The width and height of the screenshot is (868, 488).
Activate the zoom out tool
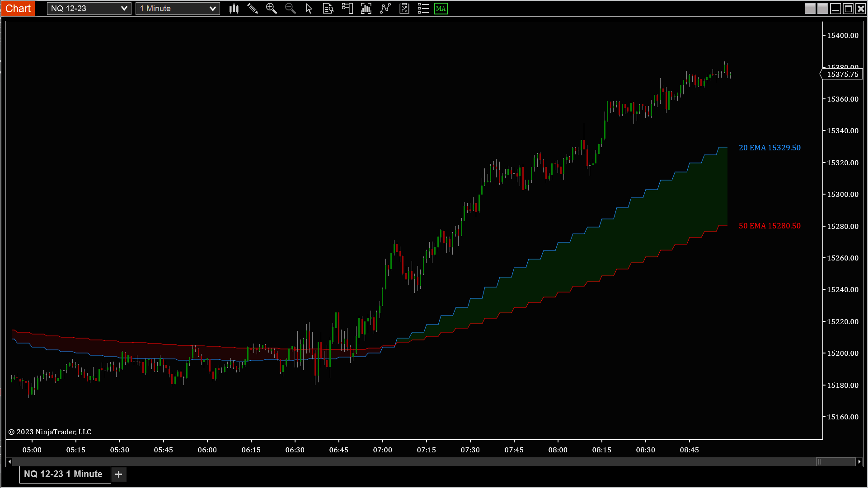(291, 8)
